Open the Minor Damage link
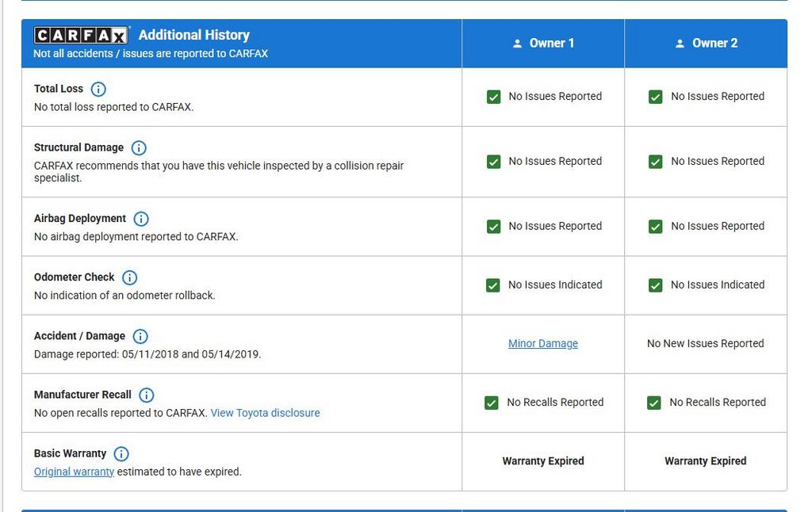Screen dimensions: 812x512 pyautogui.click(x=542, y=343)
